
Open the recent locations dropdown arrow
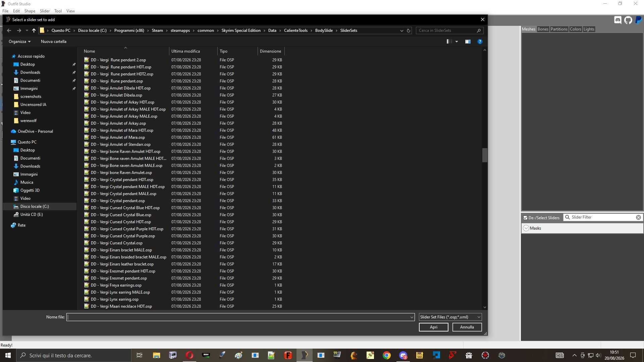[26, 31]
